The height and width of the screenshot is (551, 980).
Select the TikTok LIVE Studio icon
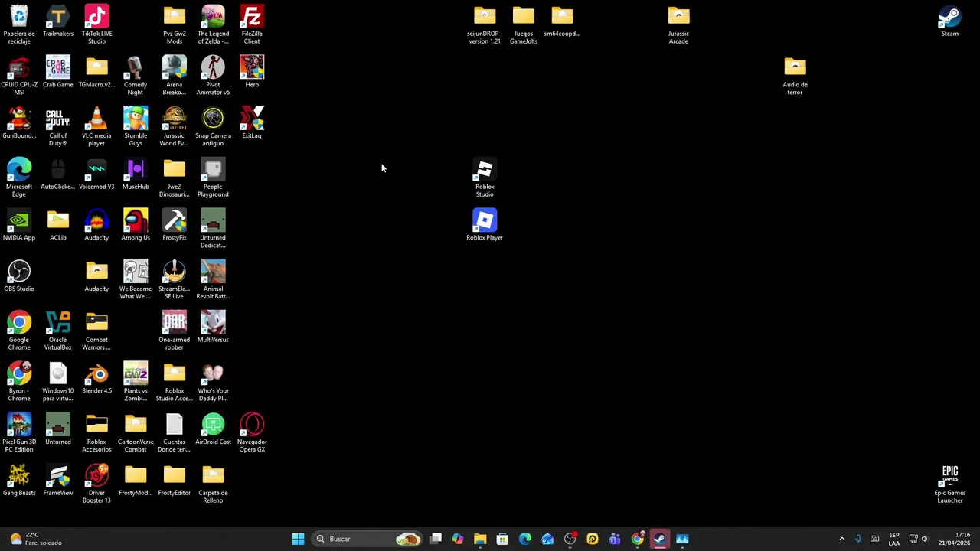point(96,24)
